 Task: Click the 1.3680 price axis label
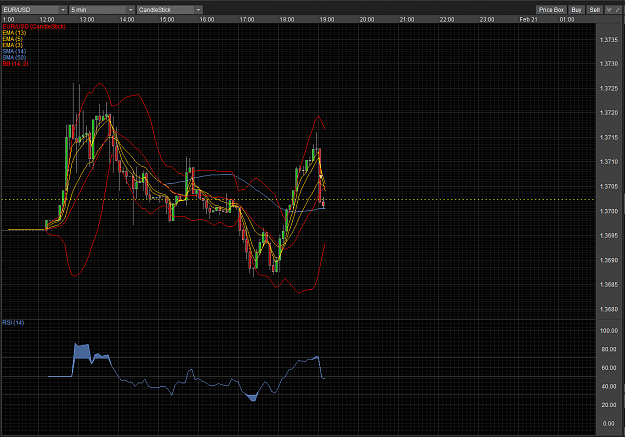[609, 309]
